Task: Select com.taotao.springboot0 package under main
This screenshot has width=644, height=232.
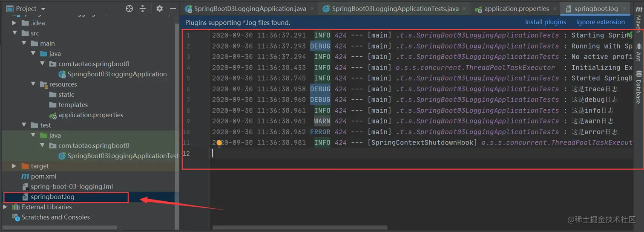Action: (x=94, y=64)
